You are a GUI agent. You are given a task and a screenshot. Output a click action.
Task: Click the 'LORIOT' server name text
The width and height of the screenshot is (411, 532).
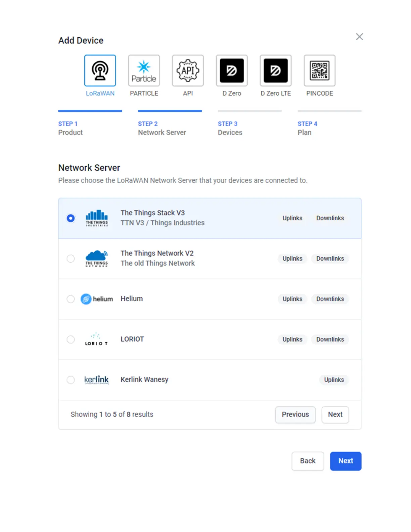tap(132, 339)
